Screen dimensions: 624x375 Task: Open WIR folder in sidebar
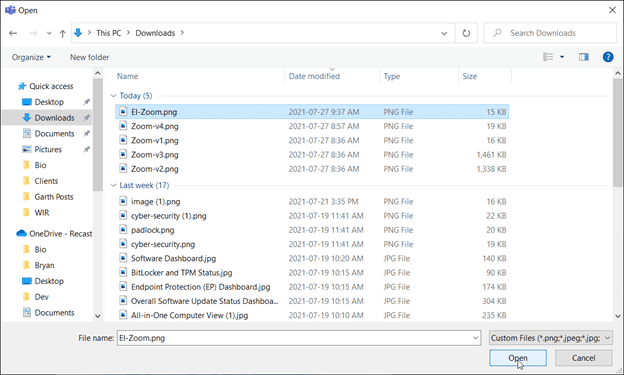(x=42, y=213)
